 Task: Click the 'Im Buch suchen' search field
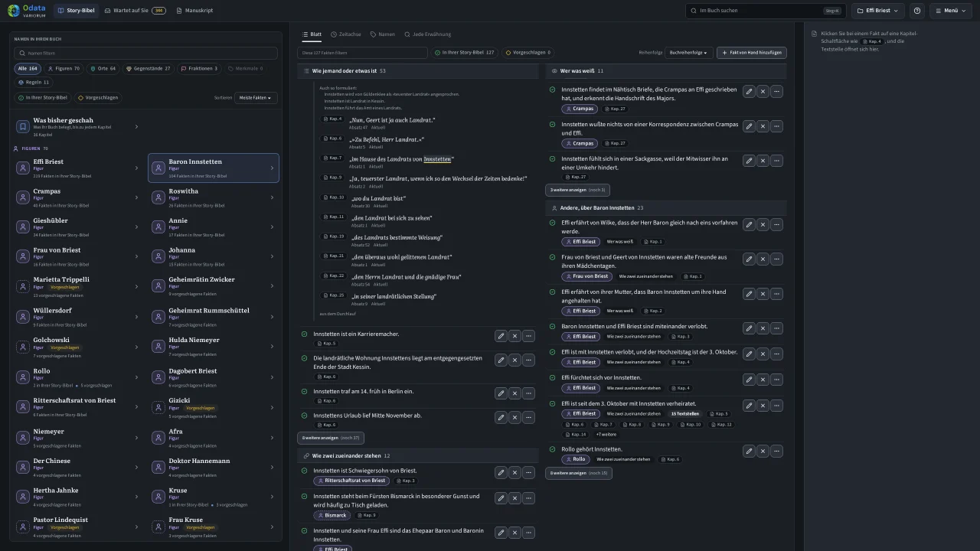(x=766, y=11)
